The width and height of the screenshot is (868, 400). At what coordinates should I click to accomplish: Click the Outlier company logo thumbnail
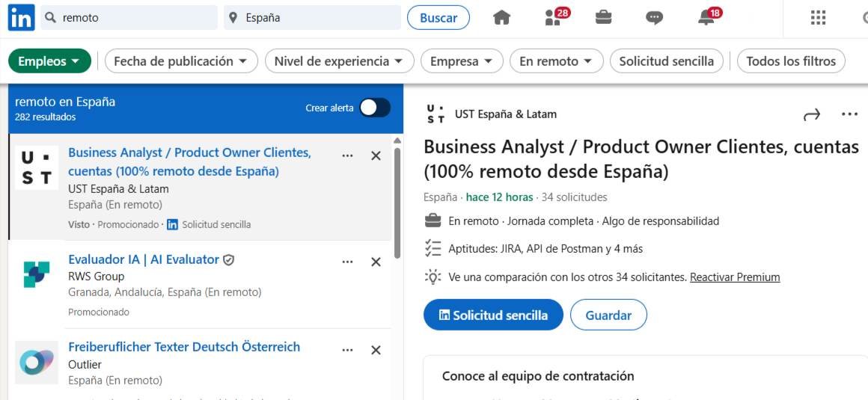click(x=37, y=363)
